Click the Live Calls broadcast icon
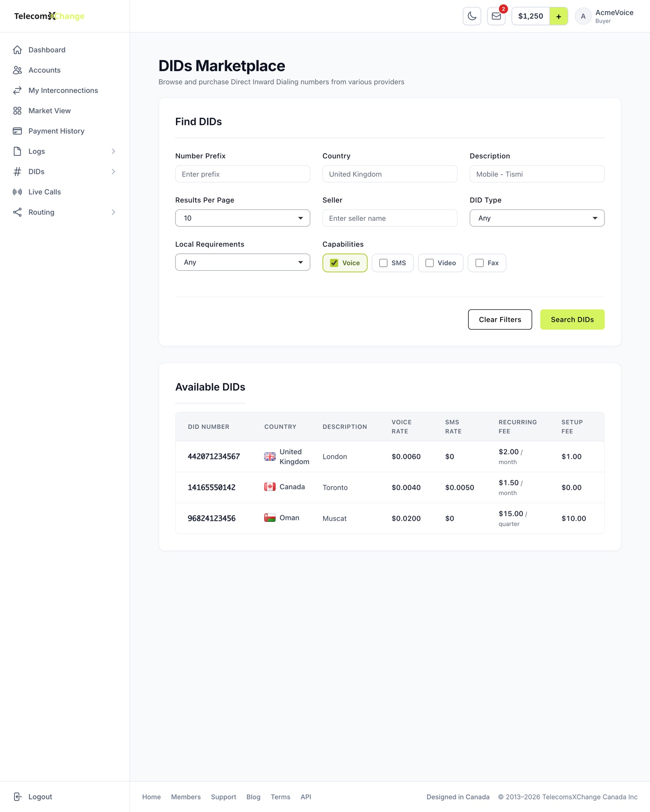The width and height of the screenshot is (650, 812). click(x=17, y=192)
